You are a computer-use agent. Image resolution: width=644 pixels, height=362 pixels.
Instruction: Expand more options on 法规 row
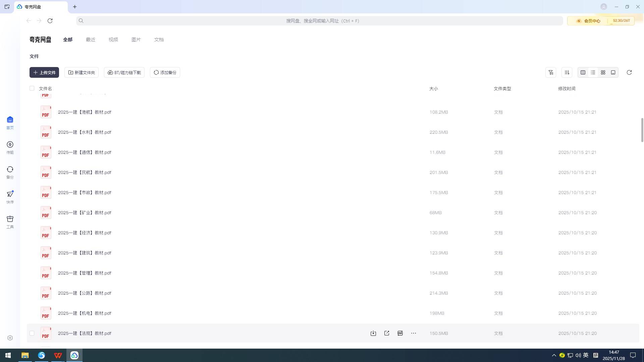click(413, 333)
